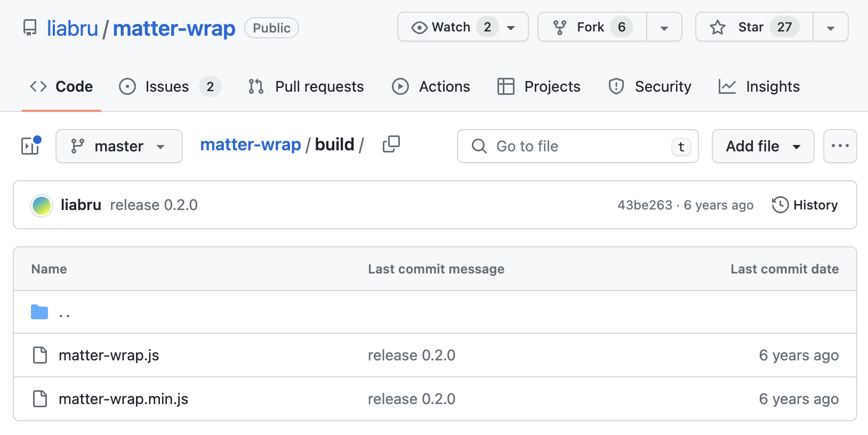Viewport: 868px width, 435px height.
Task: Click the liabru avatar image
Action: [x=42, y=205]
